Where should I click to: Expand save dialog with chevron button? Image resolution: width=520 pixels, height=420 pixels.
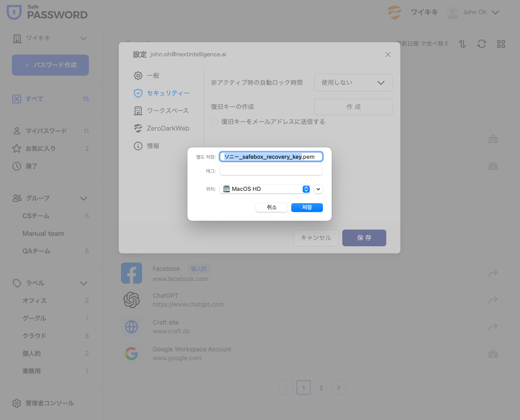tap(319, 189)
